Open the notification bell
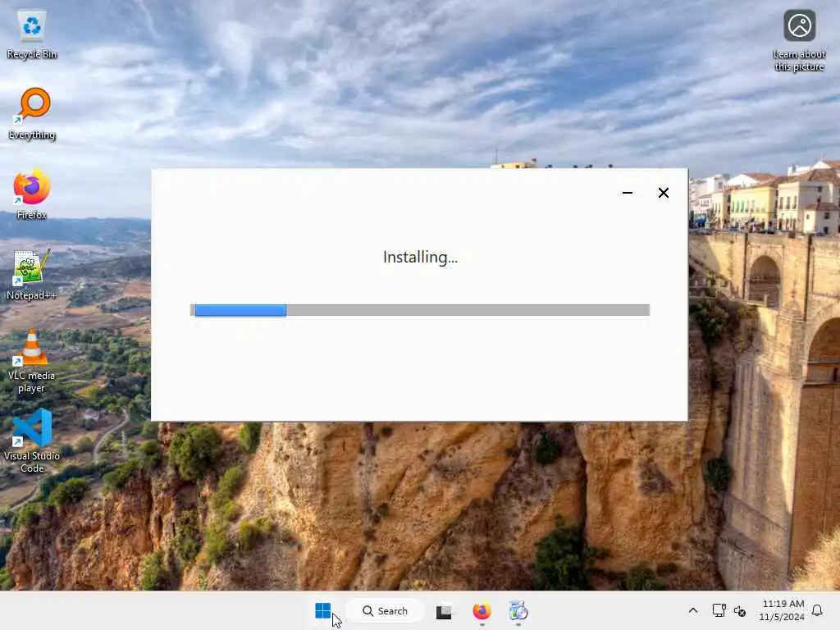This screenshot has width=840, height=630. 817,610
